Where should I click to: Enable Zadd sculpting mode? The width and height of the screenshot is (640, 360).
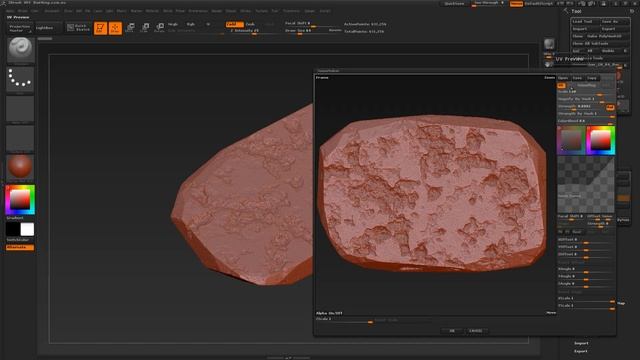(x=234, y=24)
